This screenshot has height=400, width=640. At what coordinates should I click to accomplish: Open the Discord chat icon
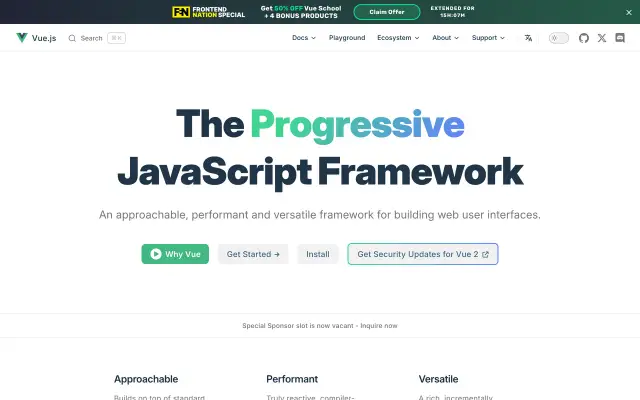[620, 38]
